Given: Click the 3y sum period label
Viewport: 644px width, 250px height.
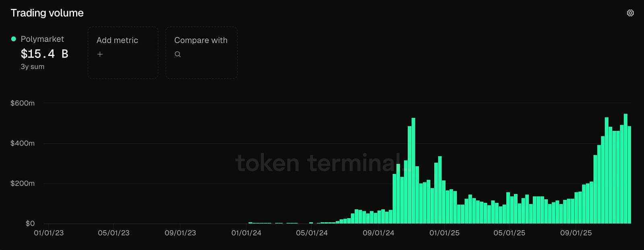Looking at the screenshot, I should point(33,66).
